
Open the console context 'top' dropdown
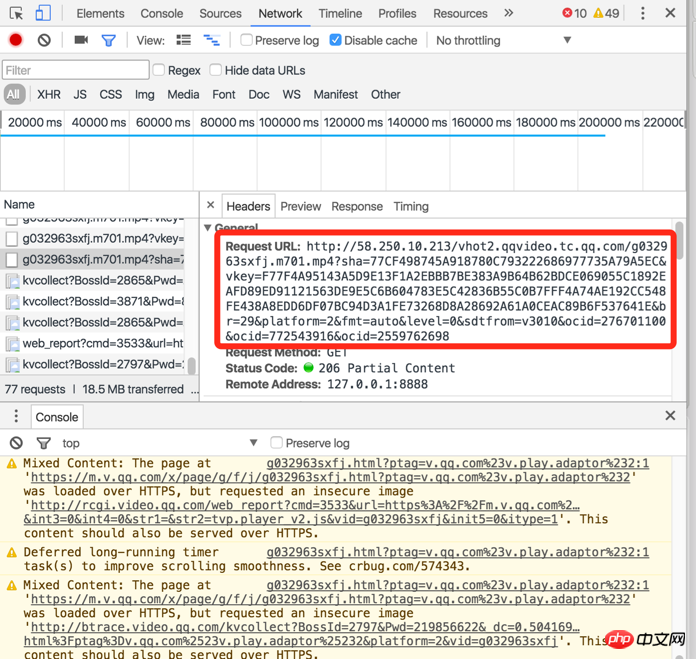coord(160,443)
